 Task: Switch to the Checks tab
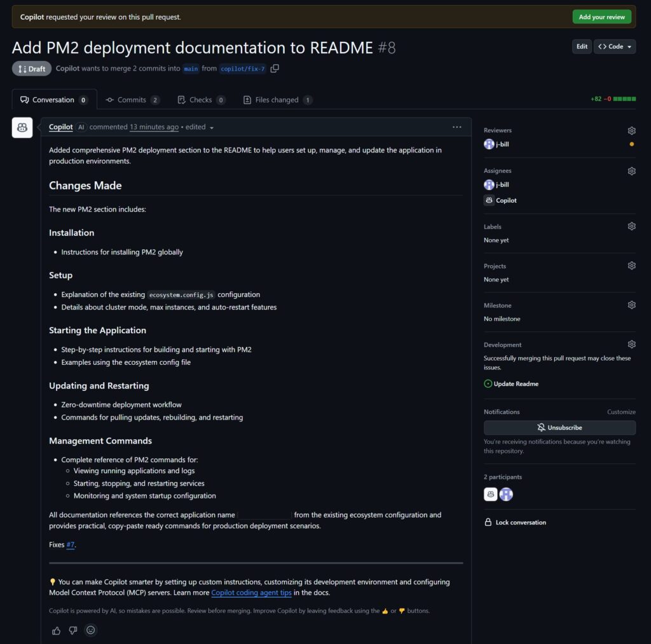202,100
